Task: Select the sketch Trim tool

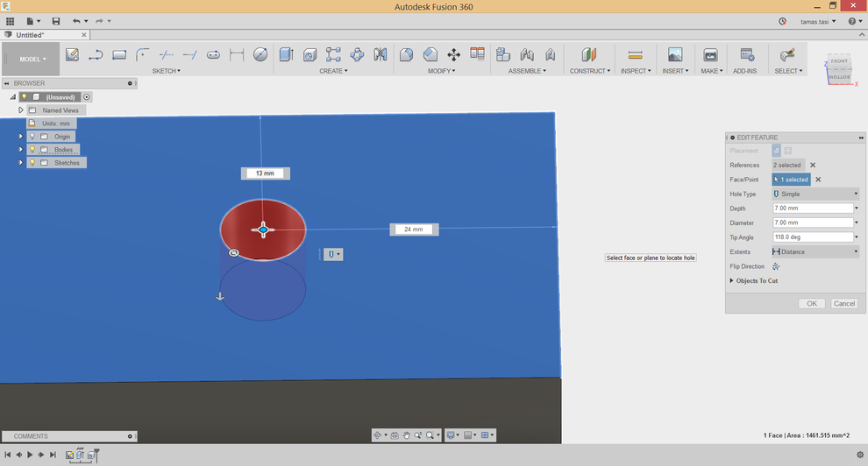Action: 166,54
